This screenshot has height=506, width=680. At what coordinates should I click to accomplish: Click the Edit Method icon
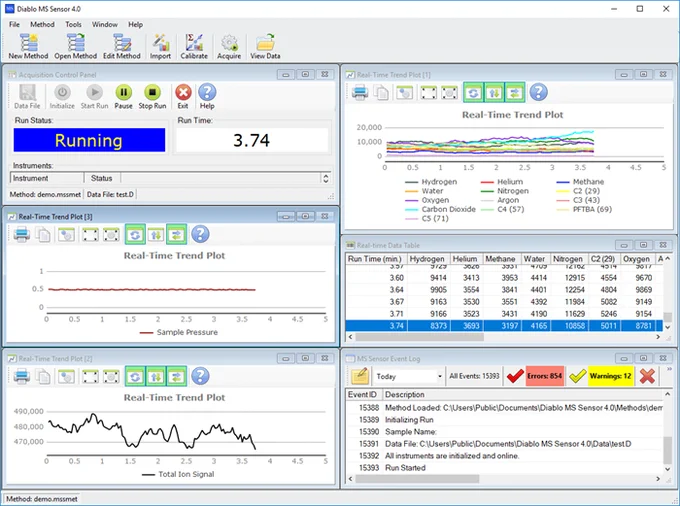[122, 46]
